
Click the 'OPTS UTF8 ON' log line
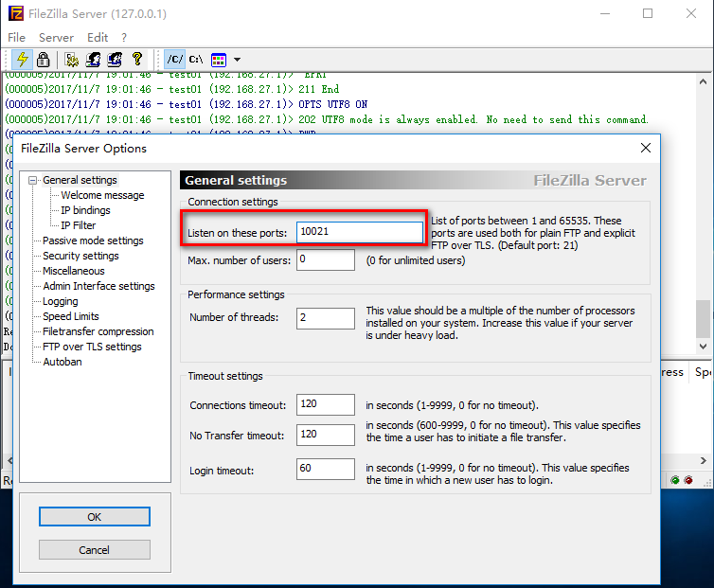point(186,104)
